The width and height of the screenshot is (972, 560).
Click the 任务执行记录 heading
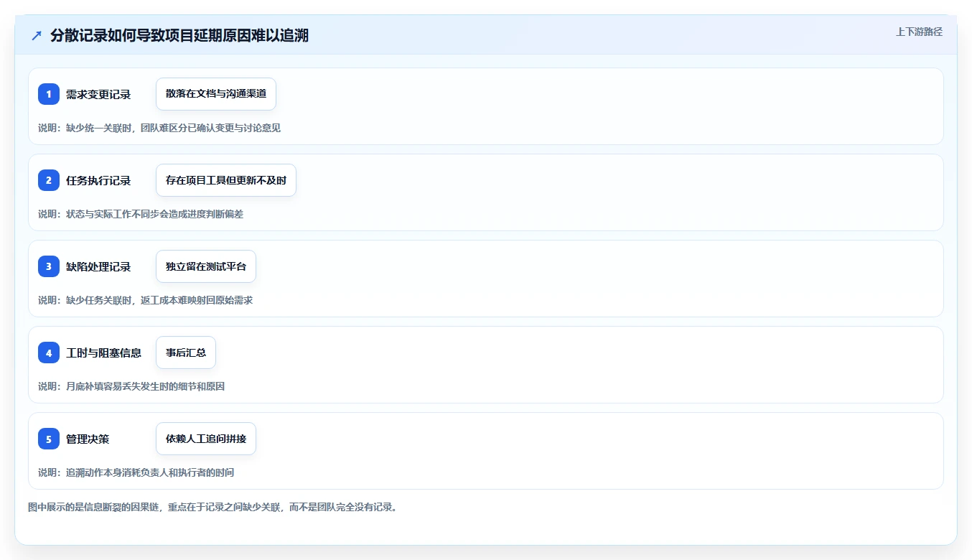(x=98, y=180)
